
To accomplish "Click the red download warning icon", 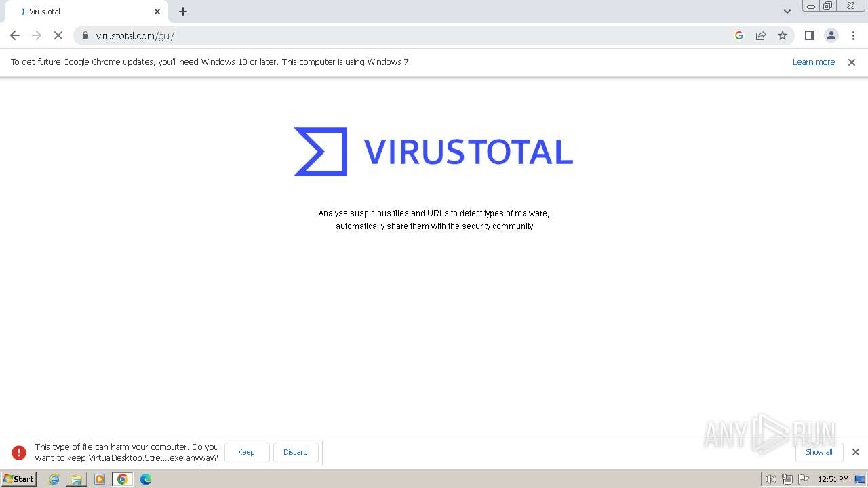I will click(19, 452).
